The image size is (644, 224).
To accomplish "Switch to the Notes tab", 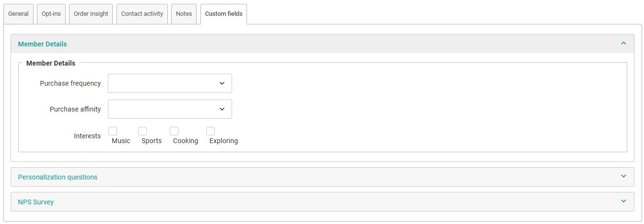I will tap(184, 14).
